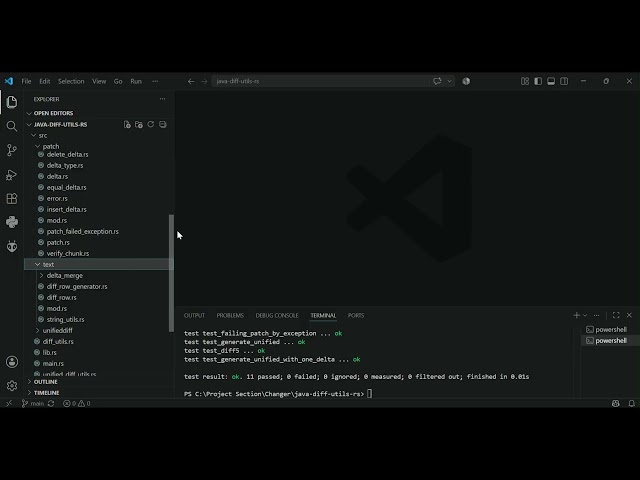Screen dimensions: 640x480
Task: Open the Copilot status icon in status bar
Action: [x=616, y=403]
